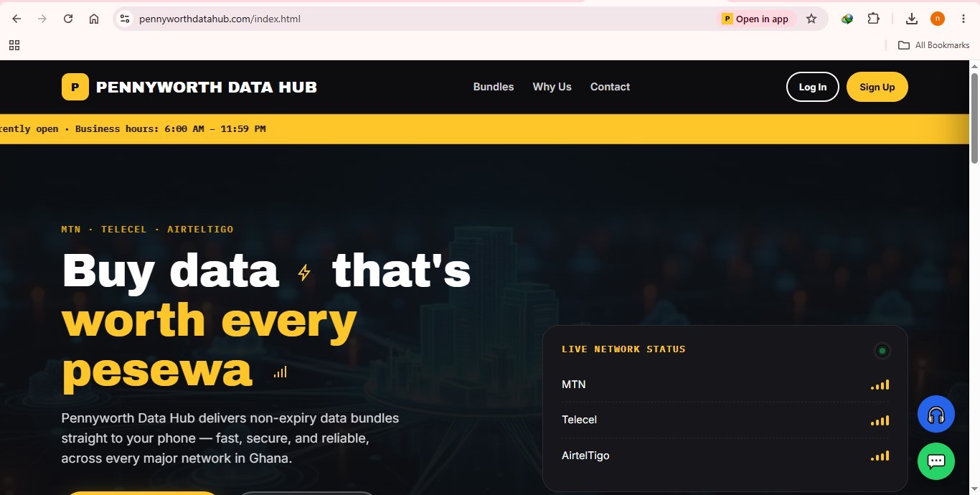Open the Why Us nav link
The height and width of the screenshot is (495, 980).
pyautogui.click(x=552, y=87)
